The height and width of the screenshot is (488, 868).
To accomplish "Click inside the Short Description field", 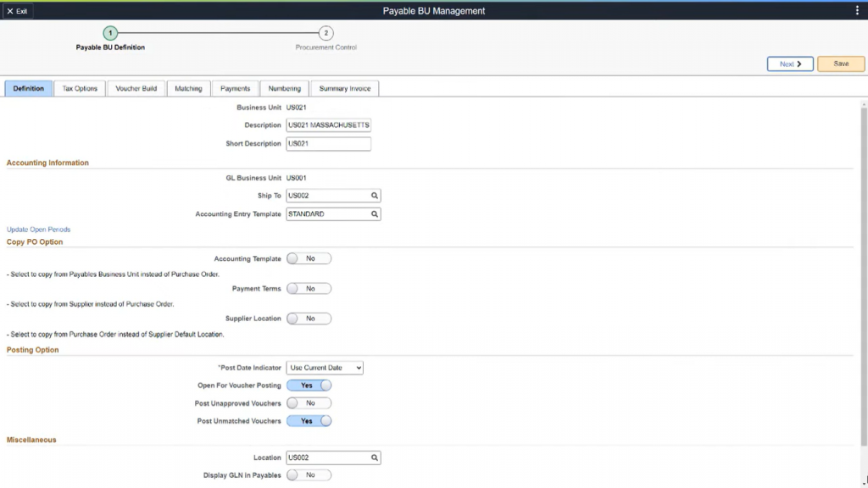I will tap(328, 143).
